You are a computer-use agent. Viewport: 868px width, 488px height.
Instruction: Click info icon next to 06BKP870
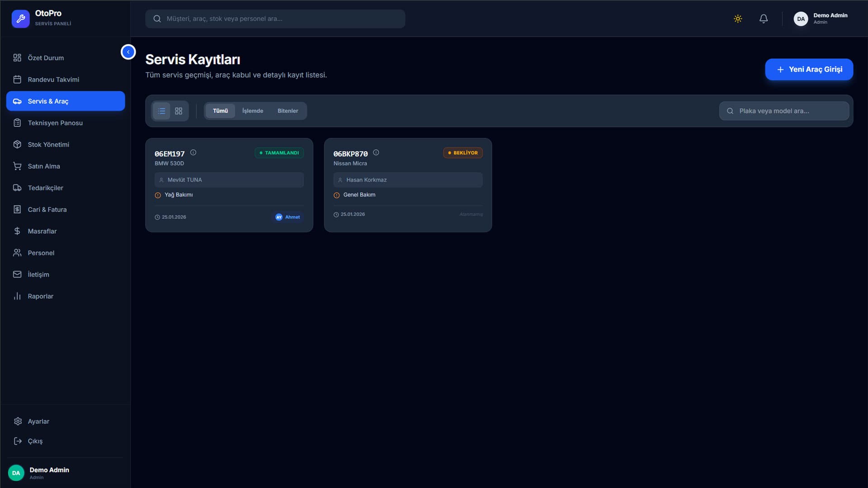(376, 152)
